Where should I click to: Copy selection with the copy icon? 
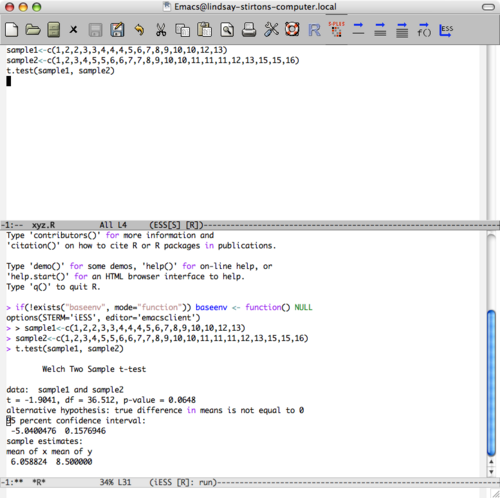point(182,30)
